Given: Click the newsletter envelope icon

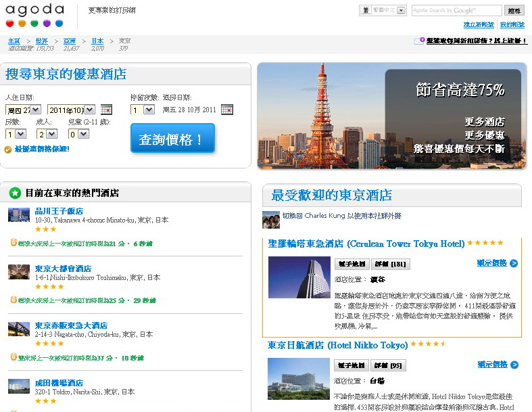Looking at the screenshot, I should pyautogui.click(x=419, y=41).
